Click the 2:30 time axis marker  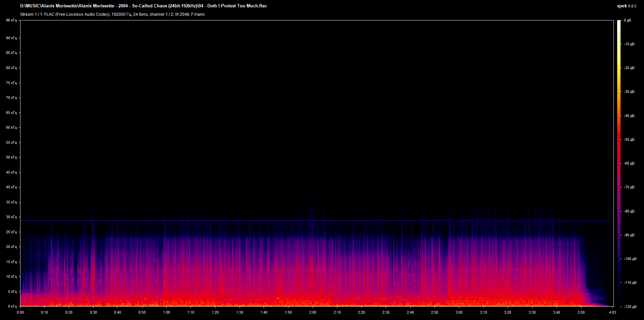click(386, 312)
